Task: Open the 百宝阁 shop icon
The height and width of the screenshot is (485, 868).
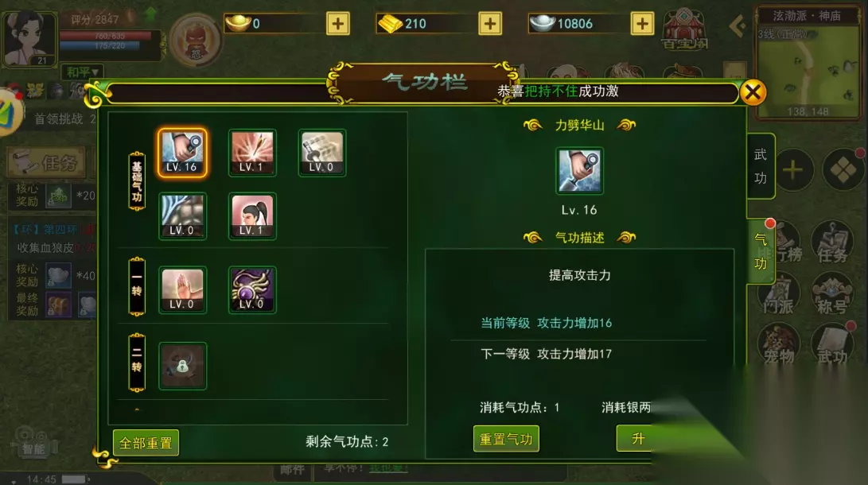Action: point(684,29)
